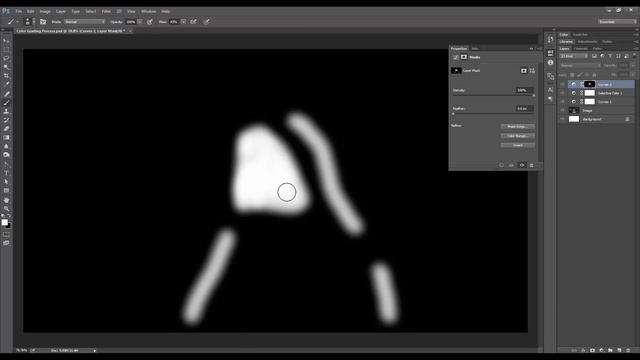Hide the Background layer
640x360 pixels.
click(x=562, y=119)
